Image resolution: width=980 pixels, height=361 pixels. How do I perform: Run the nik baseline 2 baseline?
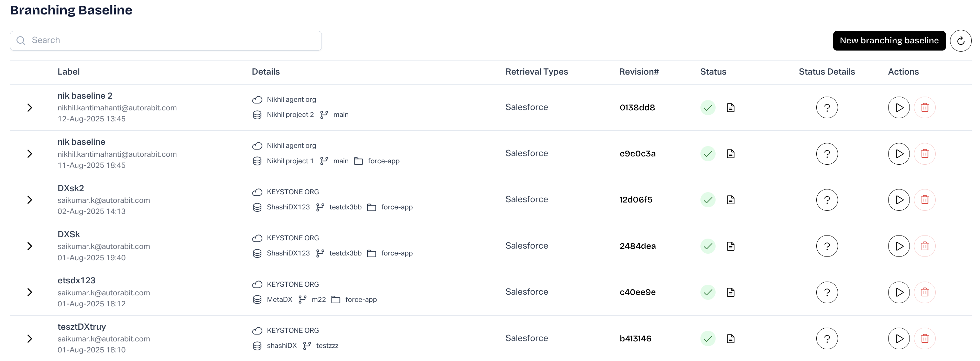[899, 108]
